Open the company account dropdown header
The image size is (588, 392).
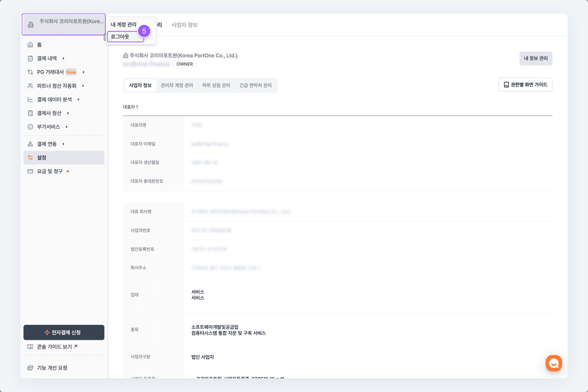pyautogui.click(x=64, y=24)
